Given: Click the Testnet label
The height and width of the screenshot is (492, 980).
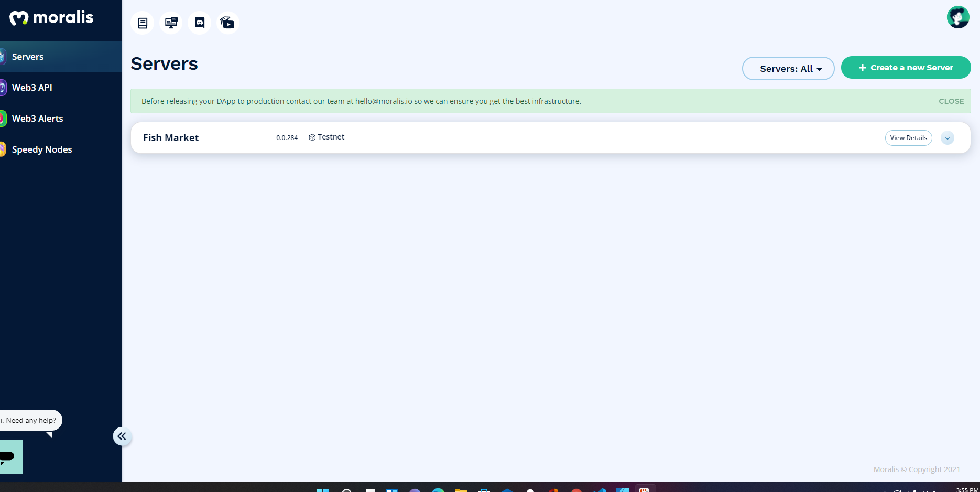Looking at the screenshot, I should 331,137.
